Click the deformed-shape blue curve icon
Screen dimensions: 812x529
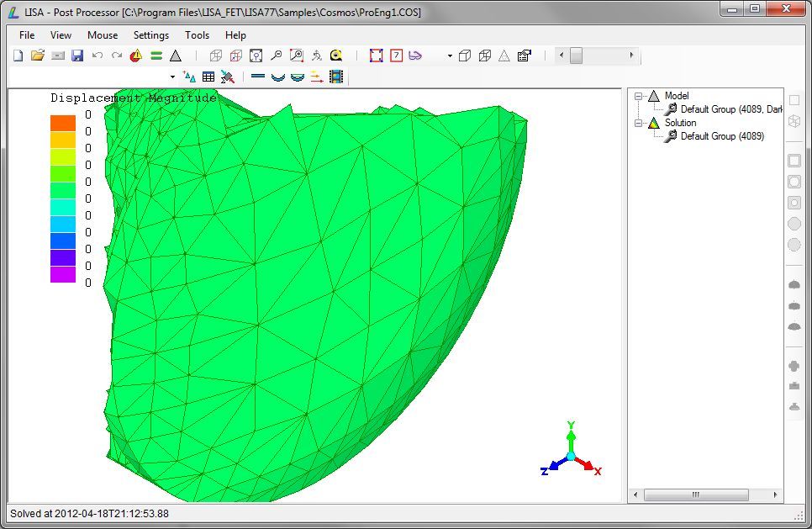(278, 77)
